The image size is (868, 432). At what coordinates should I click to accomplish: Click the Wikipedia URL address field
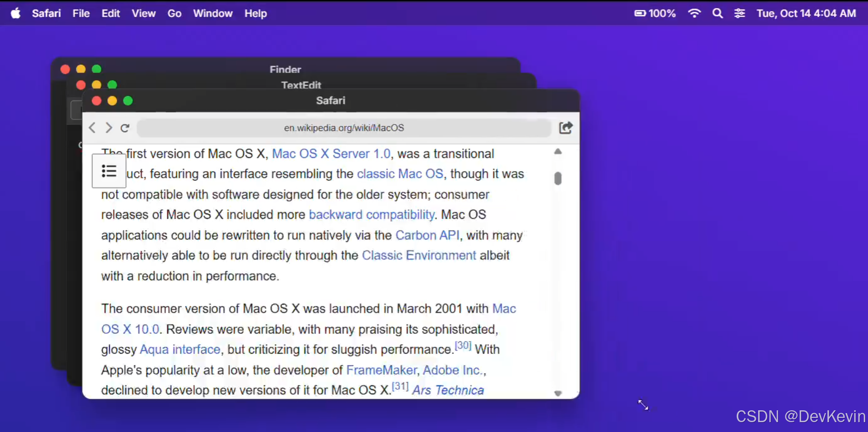click(x=344, y=128)
